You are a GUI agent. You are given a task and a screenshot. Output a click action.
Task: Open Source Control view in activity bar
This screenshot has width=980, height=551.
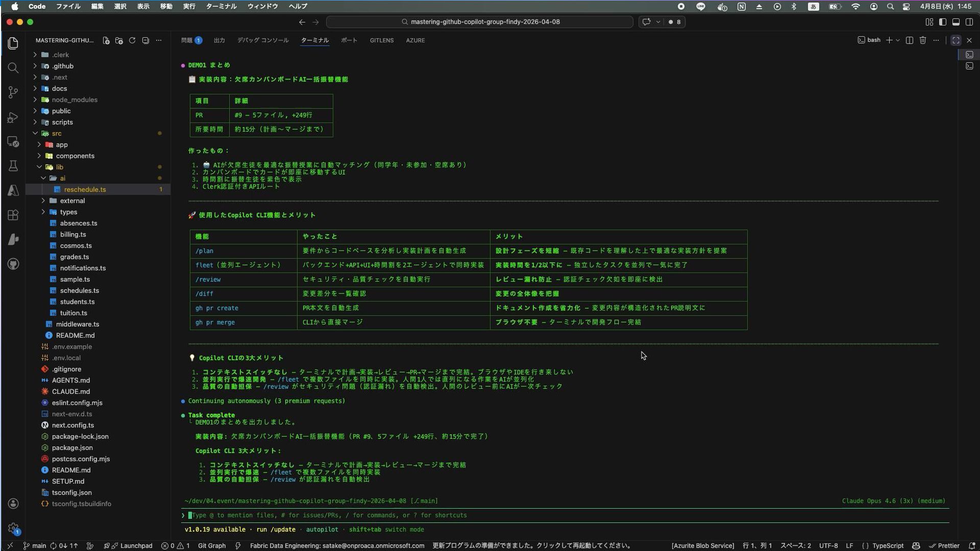(13, 92)
